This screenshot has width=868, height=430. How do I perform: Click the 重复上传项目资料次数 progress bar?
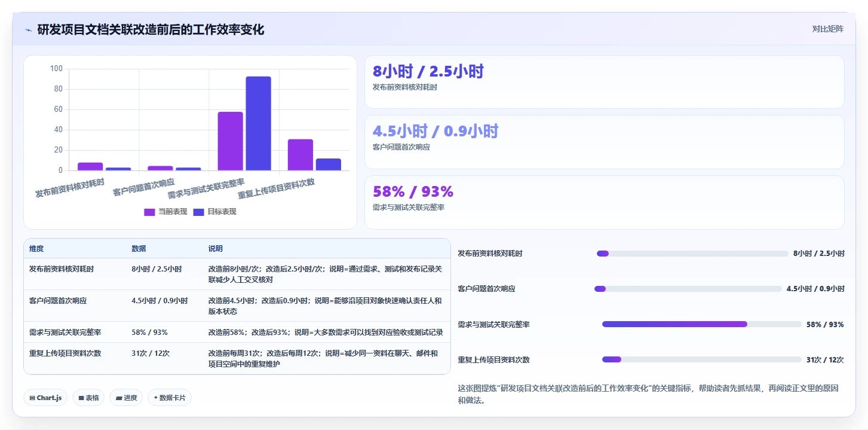point(702,359)
